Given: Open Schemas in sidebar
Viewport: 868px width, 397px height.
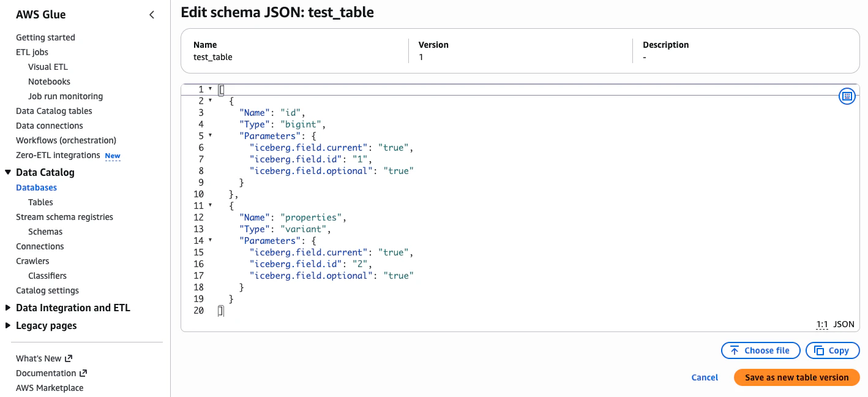Looking at the screenshot, I should [x=45, y=232].
